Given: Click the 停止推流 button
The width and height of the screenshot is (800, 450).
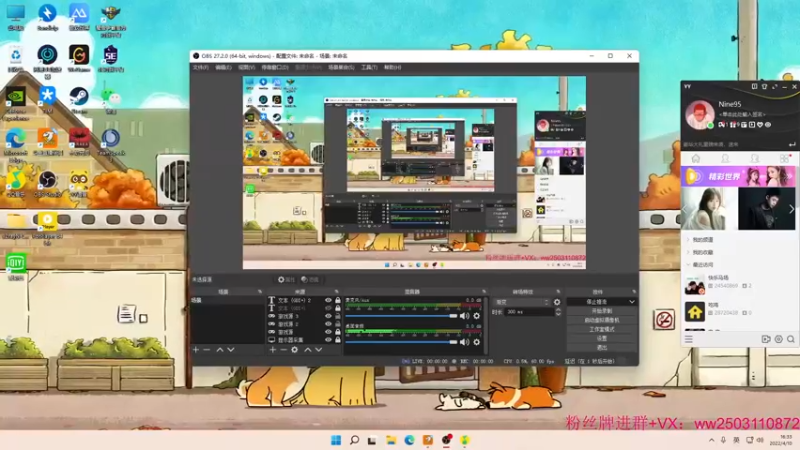Looking at the screenshot, I should 596,302.
